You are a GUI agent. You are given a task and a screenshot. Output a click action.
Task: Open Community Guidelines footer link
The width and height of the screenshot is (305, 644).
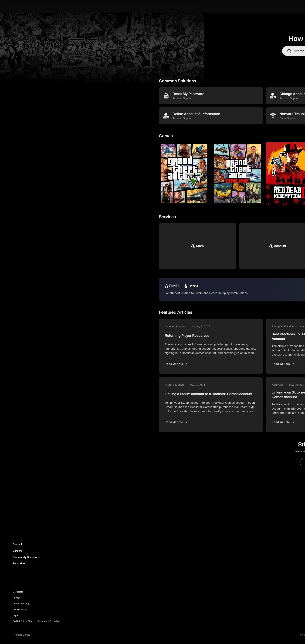point(26,557)
